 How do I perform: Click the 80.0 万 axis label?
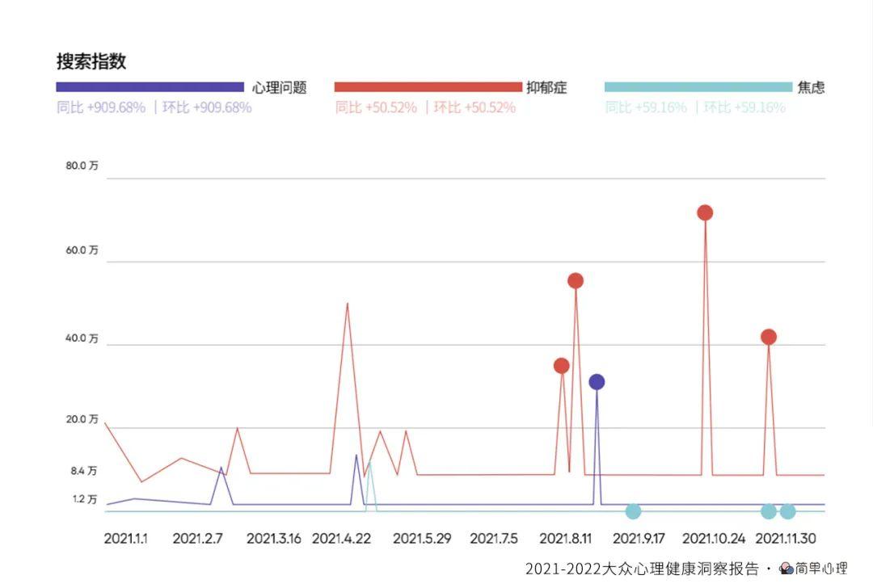[x=82, y=166]
